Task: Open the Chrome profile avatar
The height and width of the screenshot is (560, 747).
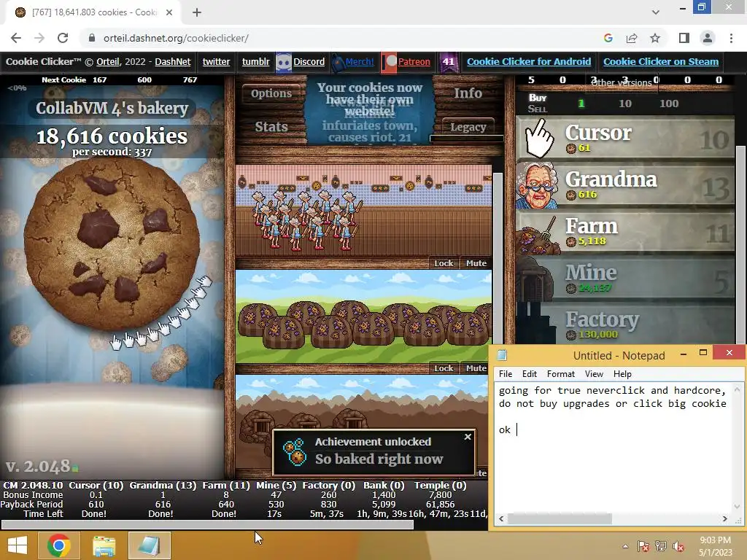Action: 708,38
